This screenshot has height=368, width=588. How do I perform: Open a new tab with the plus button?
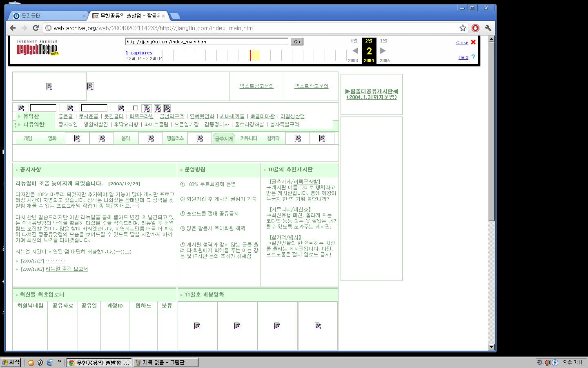(175, 16)
